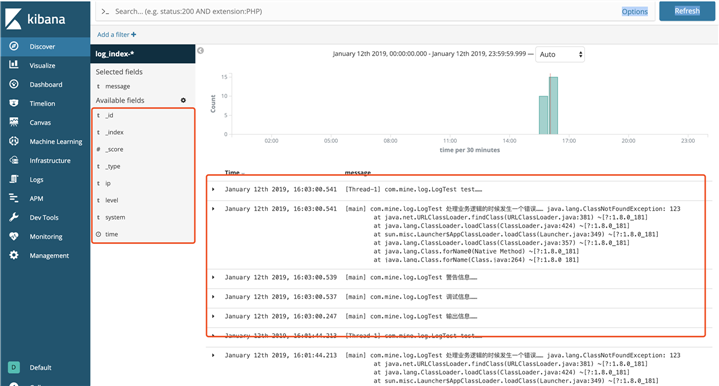Click the Refresh button

(x=687, y=11)
